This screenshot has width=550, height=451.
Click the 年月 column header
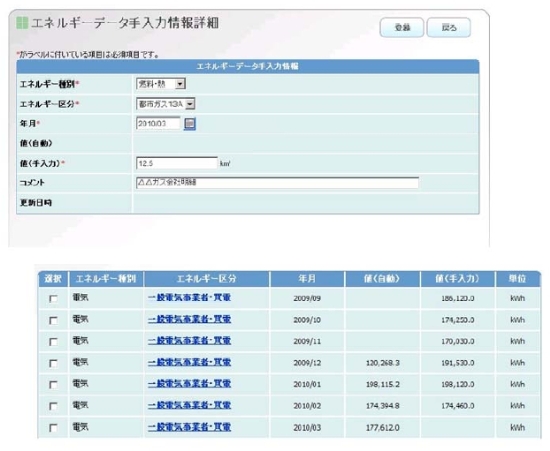[307, 279]
